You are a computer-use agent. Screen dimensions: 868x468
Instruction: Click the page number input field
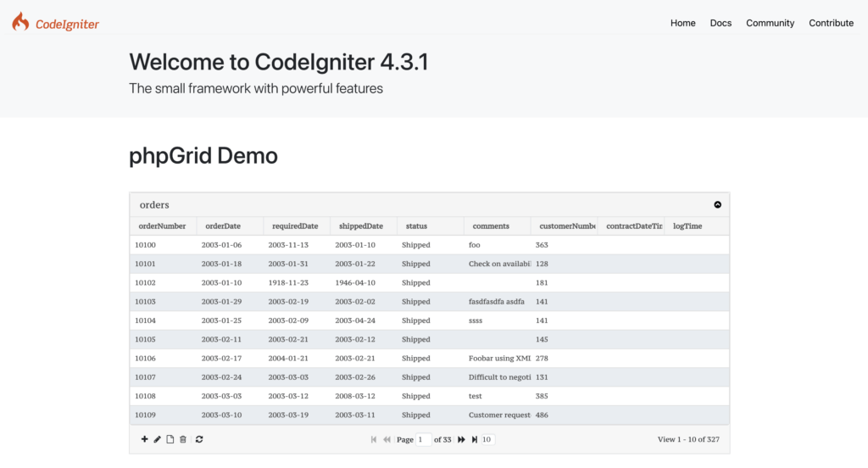(x=424, y=439)
